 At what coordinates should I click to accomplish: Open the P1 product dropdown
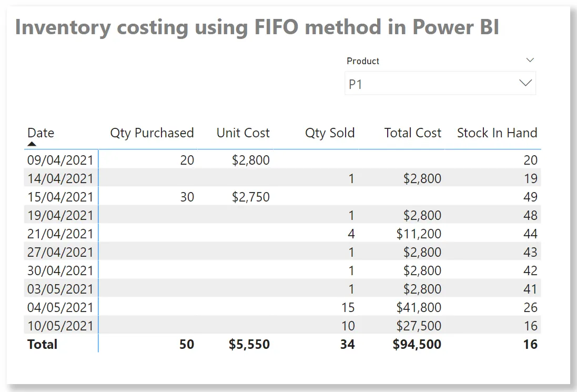pyautogui.click(x=440, y=84)
